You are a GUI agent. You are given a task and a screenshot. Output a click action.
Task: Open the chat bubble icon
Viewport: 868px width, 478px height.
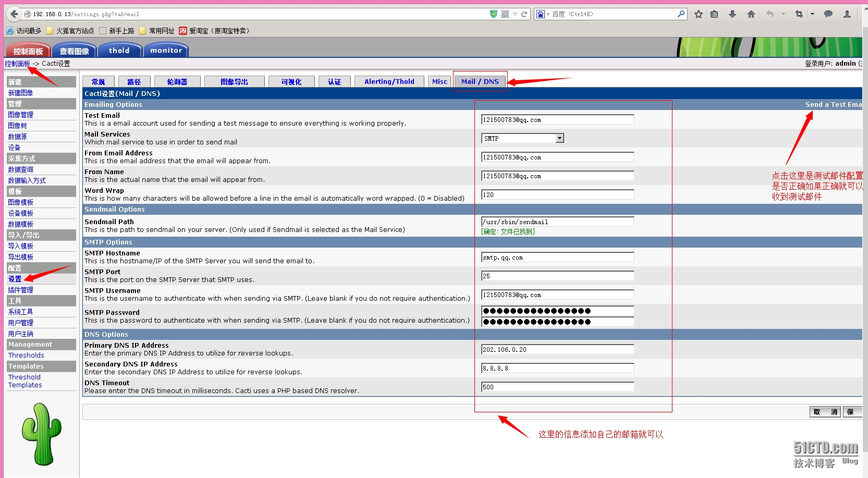click(828, 14)
